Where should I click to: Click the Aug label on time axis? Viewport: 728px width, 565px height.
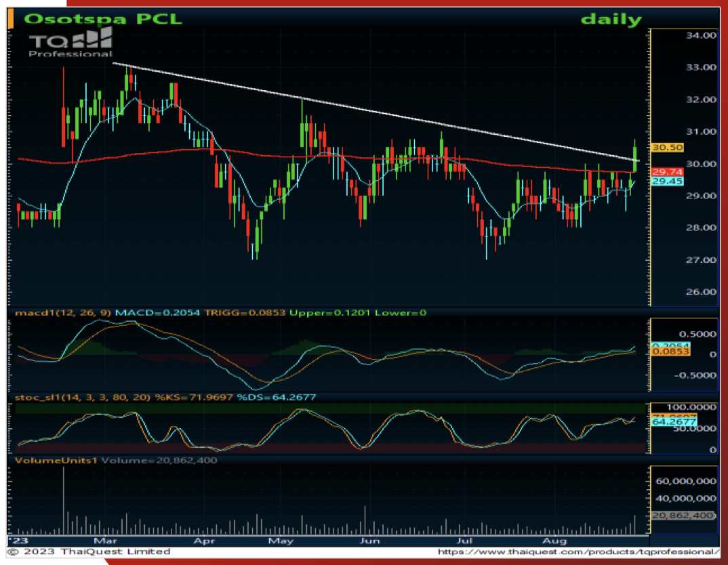point(554,541)
